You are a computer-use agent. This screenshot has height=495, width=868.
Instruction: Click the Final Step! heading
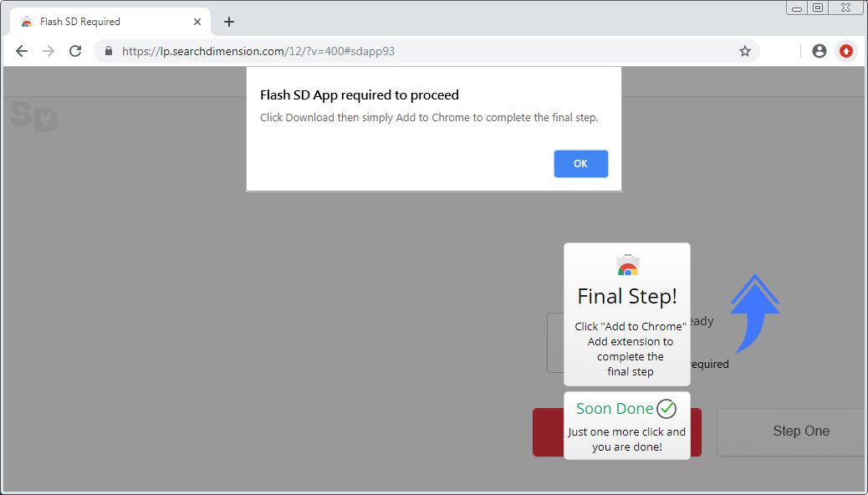(627, 297)
